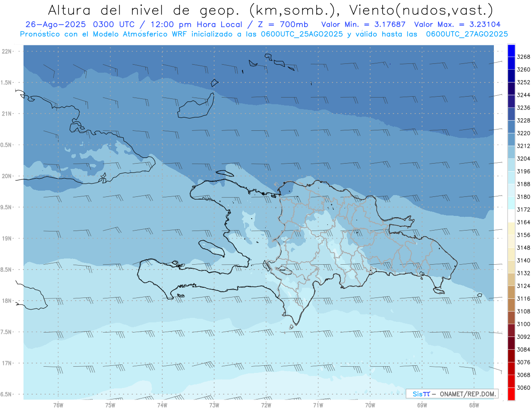Screen dimensions: 532x411
Task: Click the WRF model forecast description line
Action: coord(264,34)
